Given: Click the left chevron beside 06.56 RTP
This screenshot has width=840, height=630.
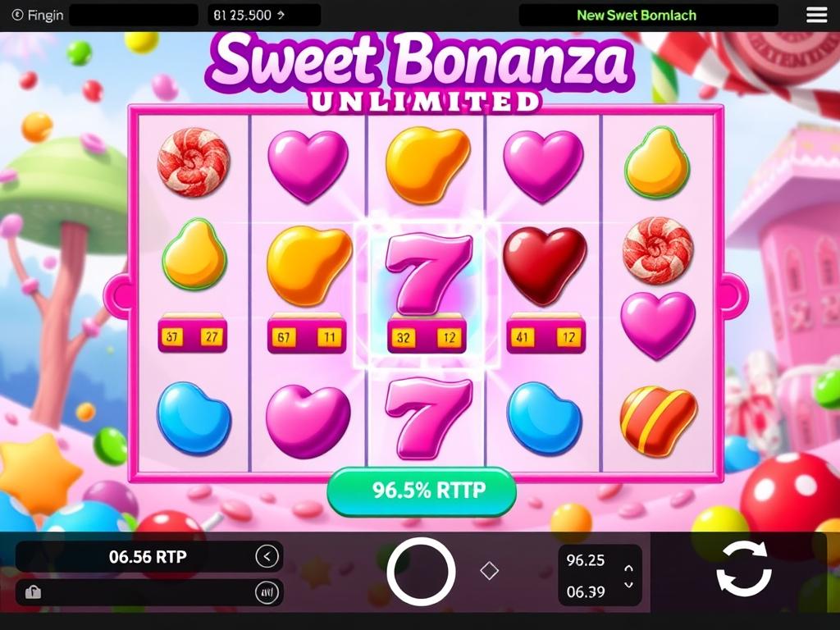Looking at the screenshot, I should pyautogui.click(x=267, y=557).
